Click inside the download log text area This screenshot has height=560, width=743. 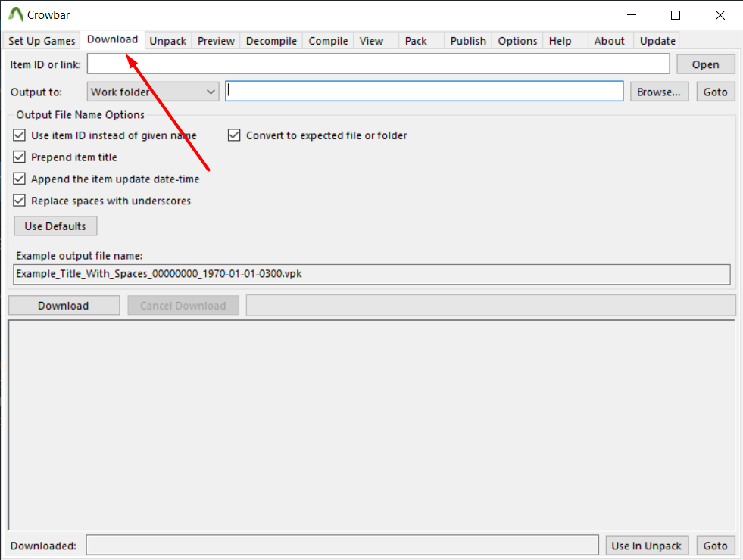pos(371,425)
